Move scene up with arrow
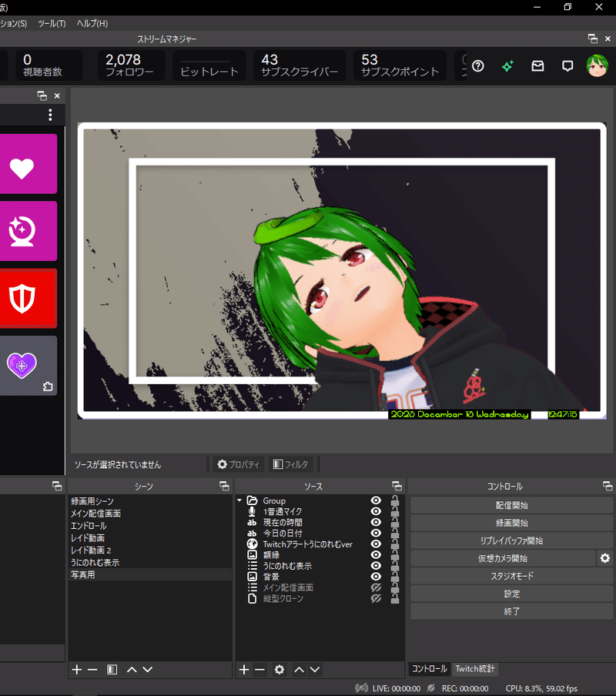 pyautogui.click(x=132, y=669)
